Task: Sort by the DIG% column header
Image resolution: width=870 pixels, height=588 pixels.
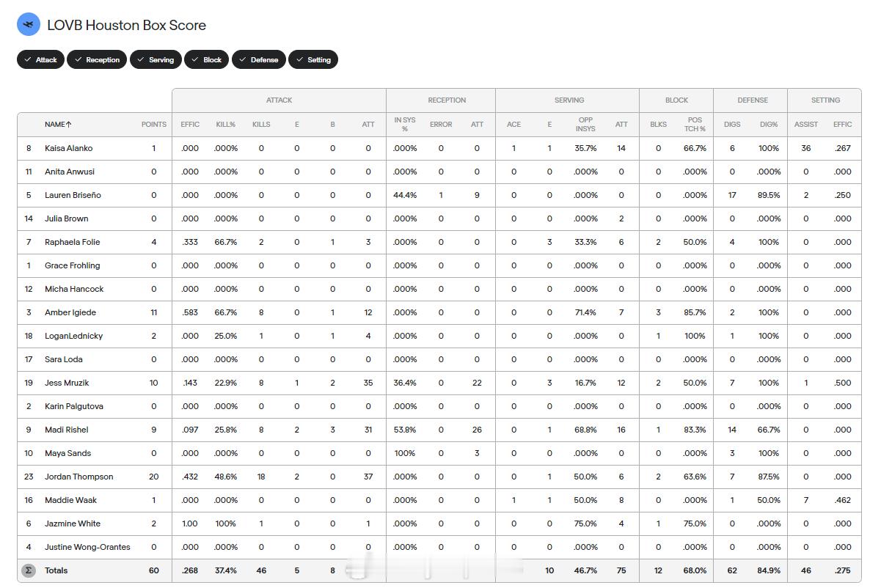Action: click(x=769, y=124)
